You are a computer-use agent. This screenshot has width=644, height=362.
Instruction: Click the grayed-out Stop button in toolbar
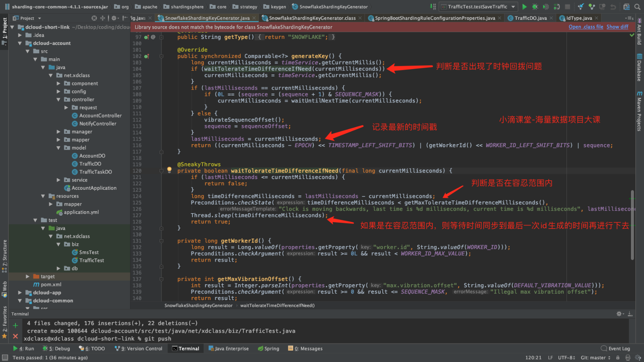(568, 7)
